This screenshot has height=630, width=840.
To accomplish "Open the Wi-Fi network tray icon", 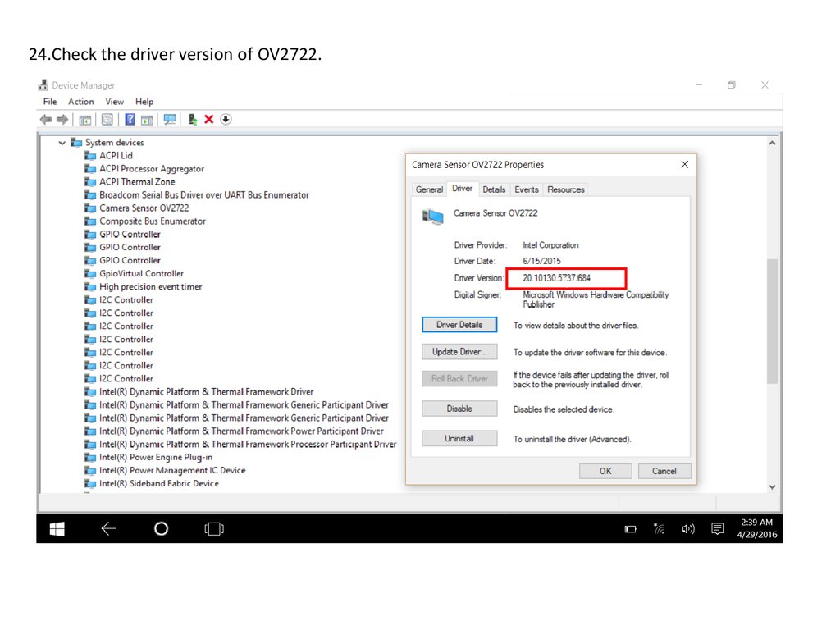I will (x=660, y=529).
